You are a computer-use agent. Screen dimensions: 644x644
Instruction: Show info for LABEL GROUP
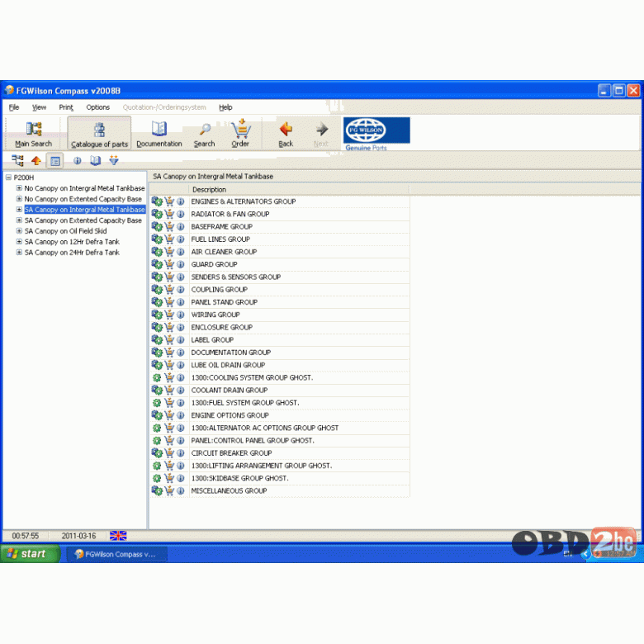[181, 340]
